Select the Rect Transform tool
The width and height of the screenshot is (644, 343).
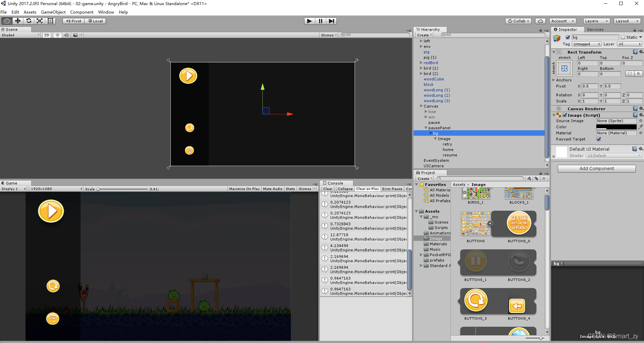[x=50, y=21]
